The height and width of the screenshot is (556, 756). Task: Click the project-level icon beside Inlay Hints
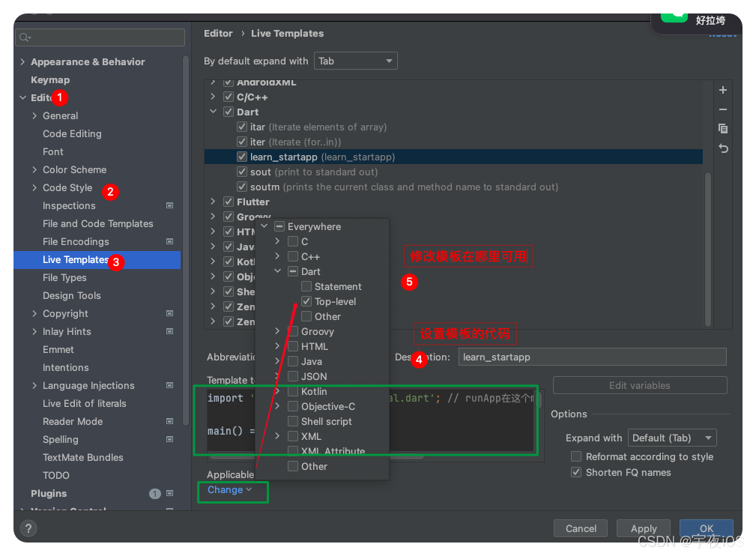170,331
